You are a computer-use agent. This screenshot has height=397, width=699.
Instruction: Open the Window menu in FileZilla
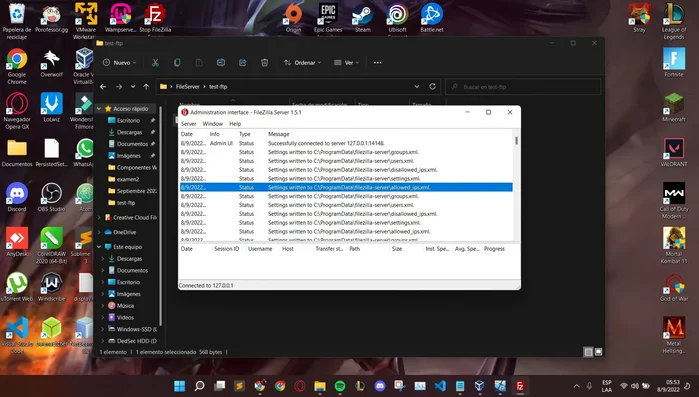point(213,124)
